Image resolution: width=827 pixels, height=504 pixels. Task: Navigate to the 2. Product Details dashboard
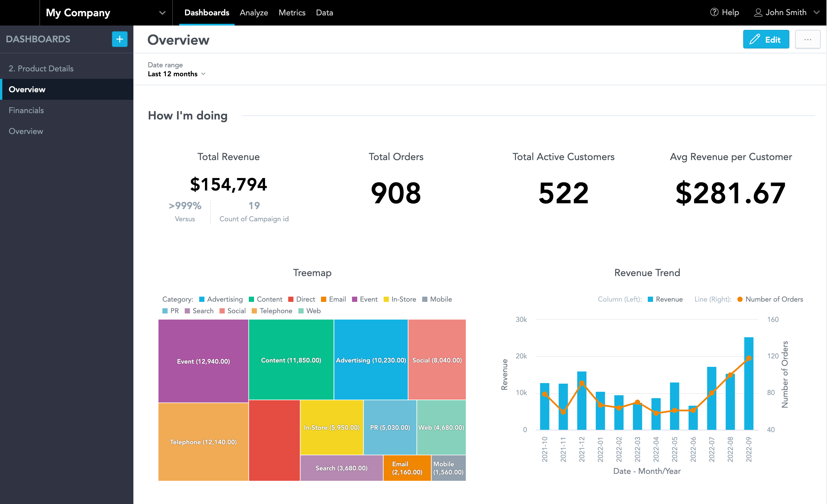coord(41,68)
